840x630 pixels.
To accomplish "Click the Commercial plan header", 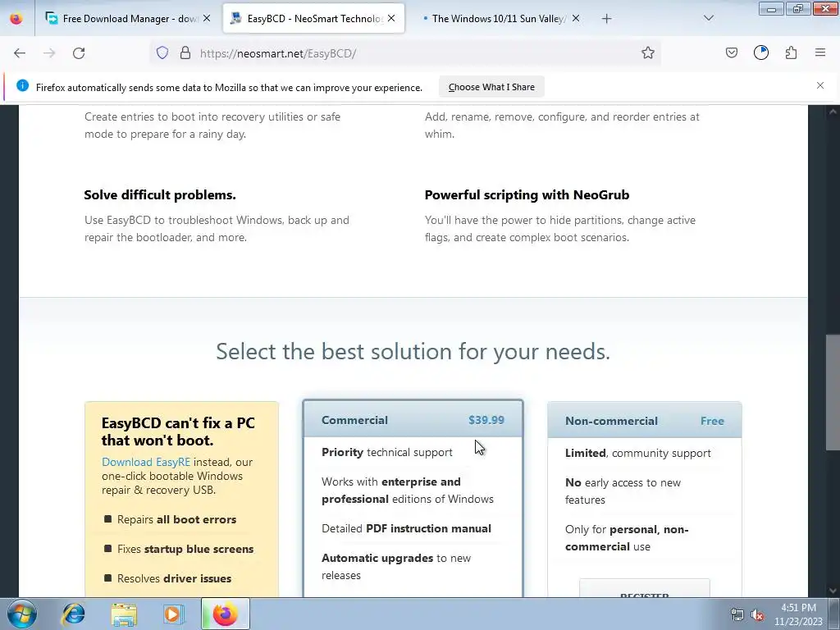I will 413,420.
